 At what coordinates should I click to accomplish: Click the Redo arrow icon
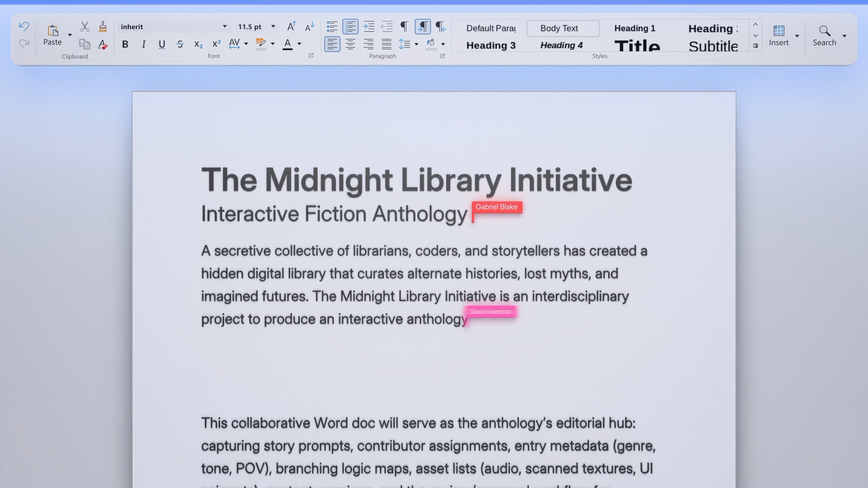pyautogui.click(x=24, y=44)
